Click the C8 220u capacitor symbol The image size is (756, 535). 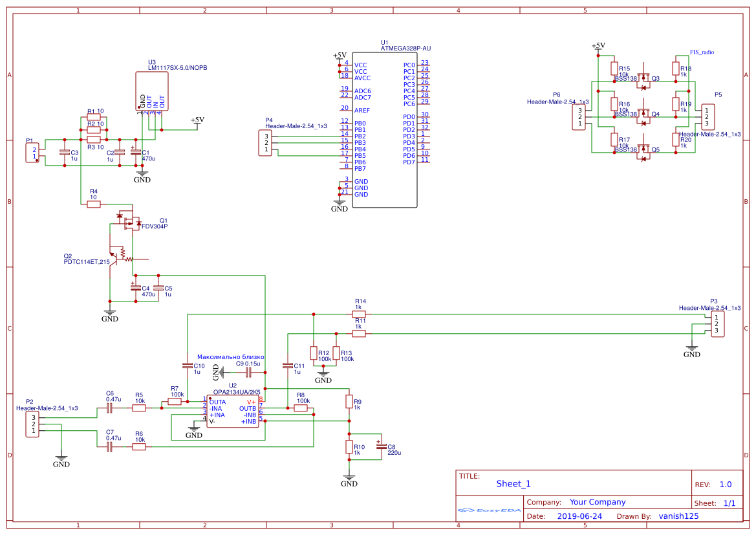click(381, 446)
